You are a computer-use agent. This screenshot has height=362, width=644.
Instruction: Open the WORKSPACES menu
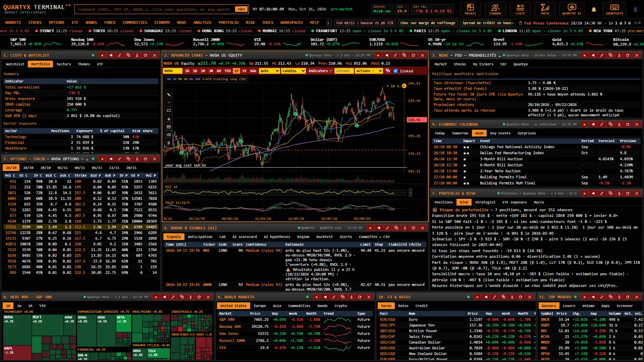[x=291, y=23]
